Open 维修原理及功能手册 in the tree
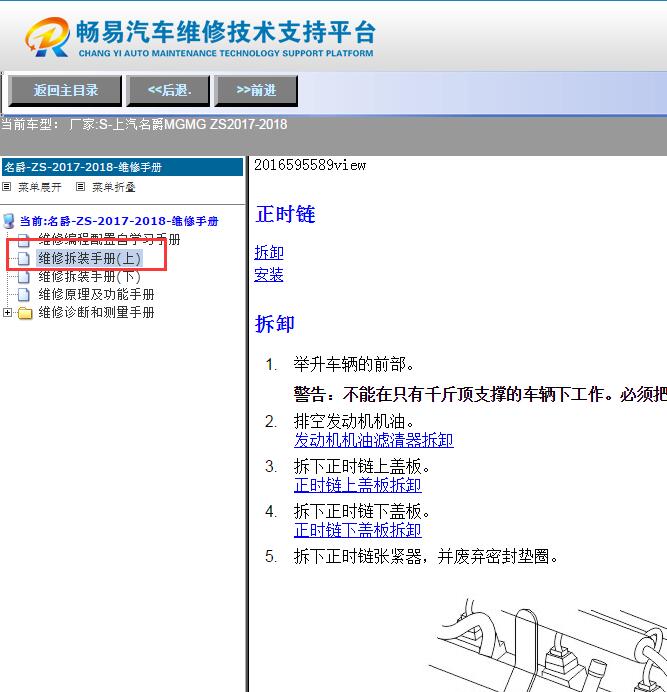 (x=96, y=294)
